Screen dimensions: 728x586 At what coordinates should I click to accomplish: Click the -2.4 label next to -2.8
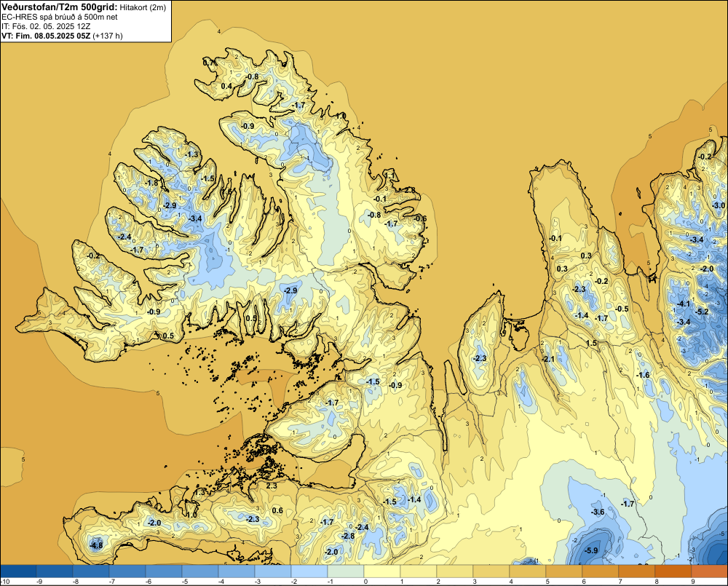(362, 527)
